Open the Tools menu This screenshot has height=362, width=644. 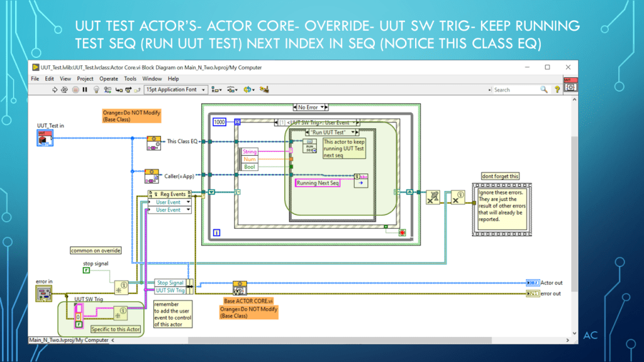[x=130, y=79]
